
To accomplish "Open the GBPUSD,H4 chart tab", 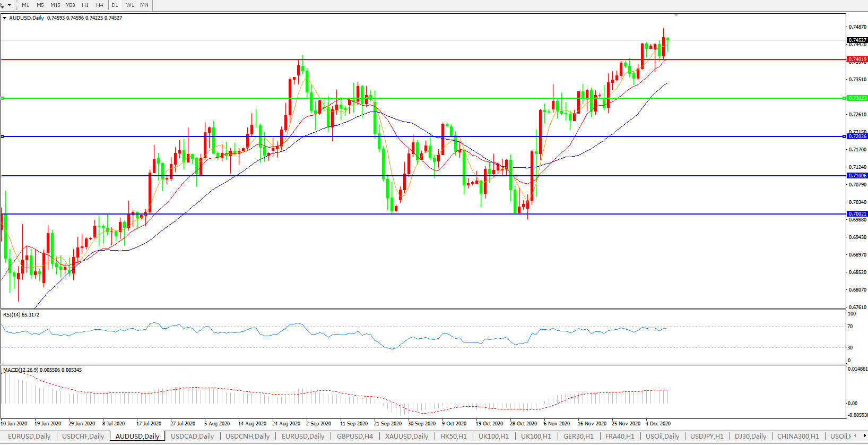I will pyautogui.click(x=355, y=437).
